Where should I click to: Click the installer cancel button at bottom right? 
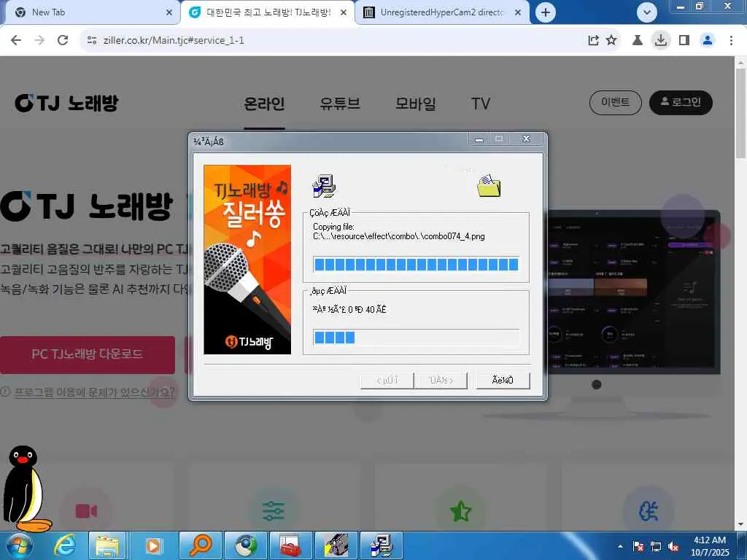(x=503, y=380)
